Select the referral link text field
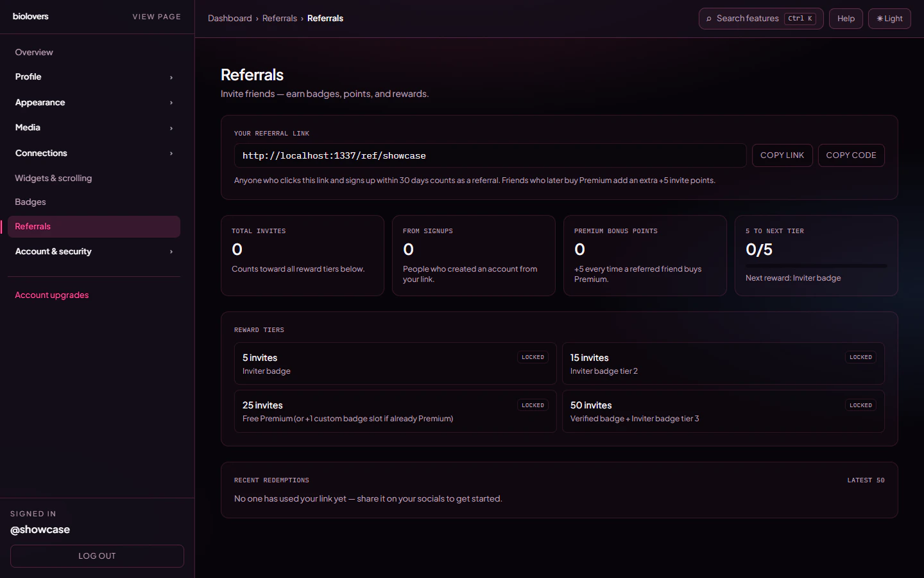 tap(490, 155)
